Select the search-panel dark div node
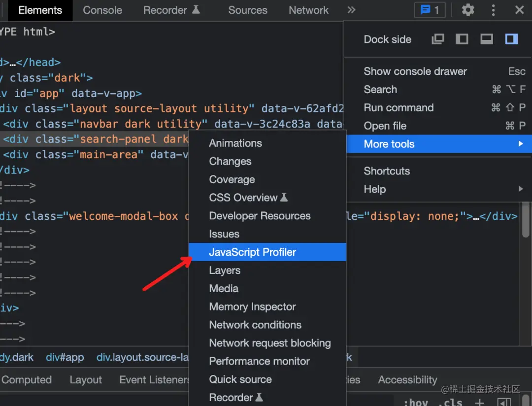 point(95,139)
